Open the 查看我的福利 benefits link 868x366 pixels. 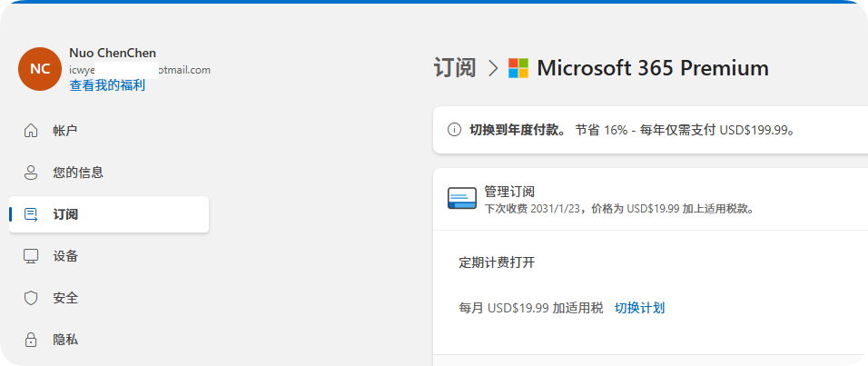[107, 85]
